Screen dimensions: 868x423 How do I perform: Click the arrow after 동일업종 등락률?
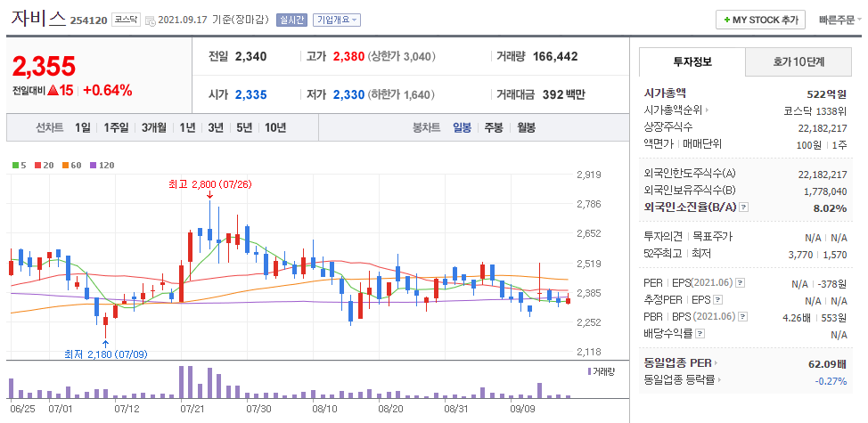click(718, 380)
